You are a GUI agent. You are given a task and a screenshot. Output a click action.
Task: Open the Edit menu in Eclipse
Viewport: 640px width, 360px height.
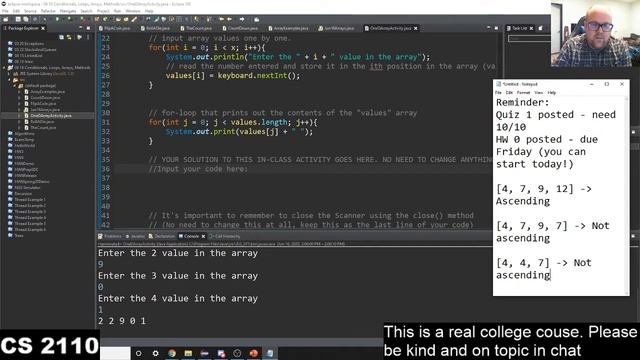pos(16,11)
